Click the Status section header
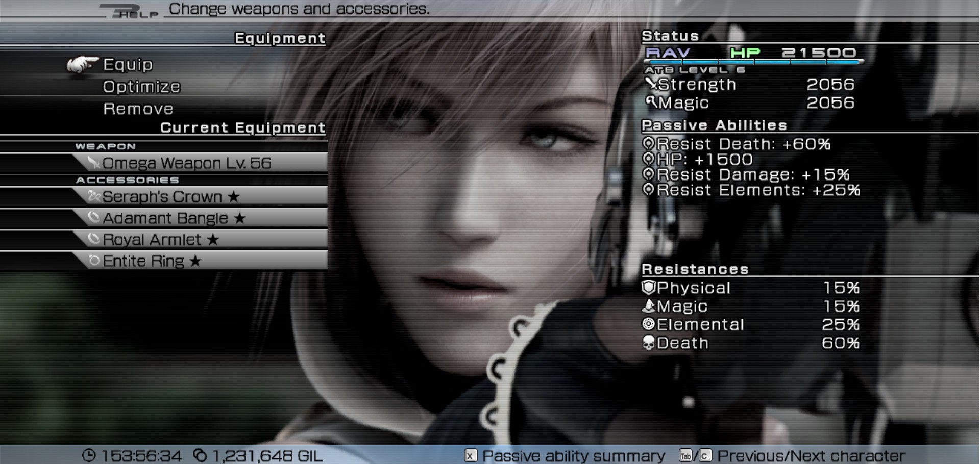The height and width of the screenshot is (464, 980). coord(670,36)
